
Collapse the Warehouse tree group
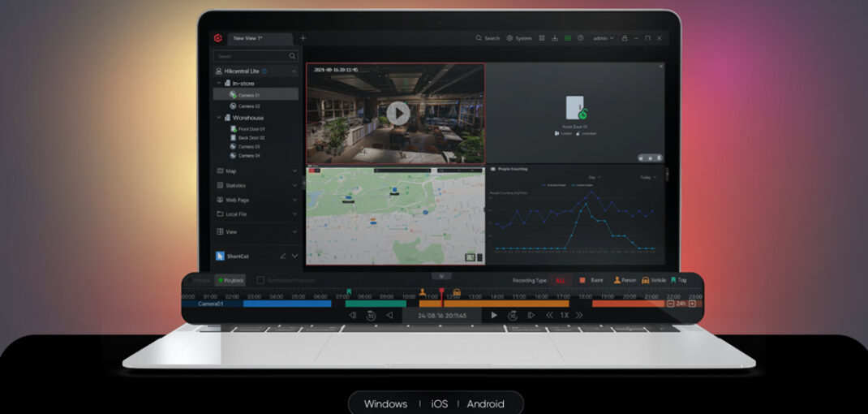218,118
